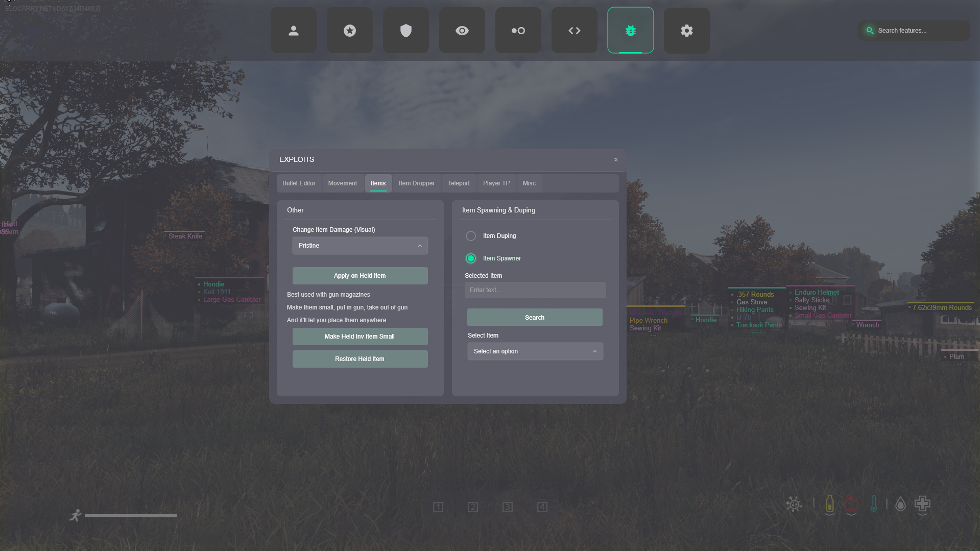Expand the Pristine item damage dropdown

click(360, 246)
